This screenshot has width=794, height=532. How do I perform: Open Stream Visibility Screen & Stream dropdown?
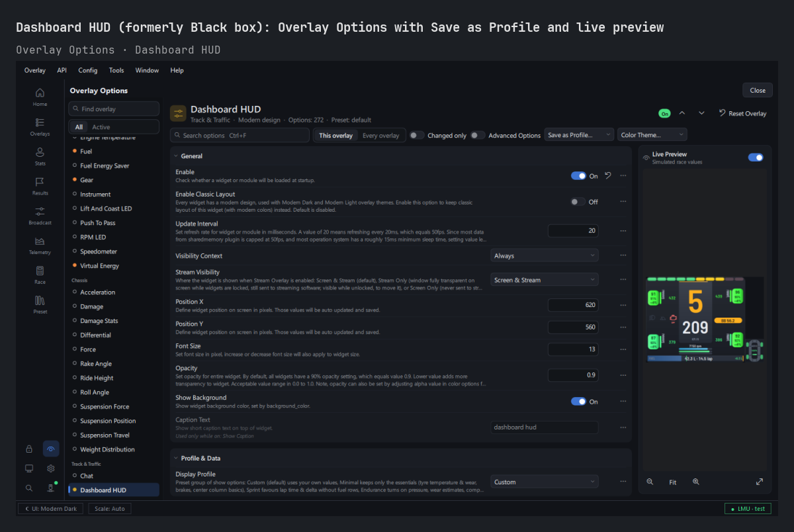[544, 280]
